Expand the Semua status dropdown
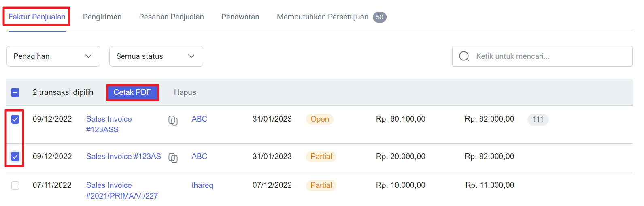 pyautogui.click(x=156, y=56)
